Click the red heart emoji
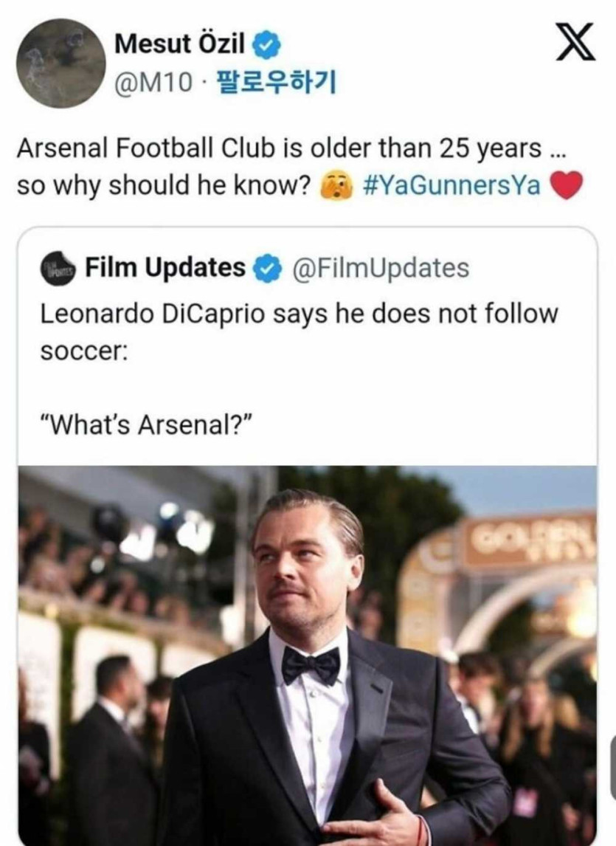616x846 pixels. click(x=567, y=185)
